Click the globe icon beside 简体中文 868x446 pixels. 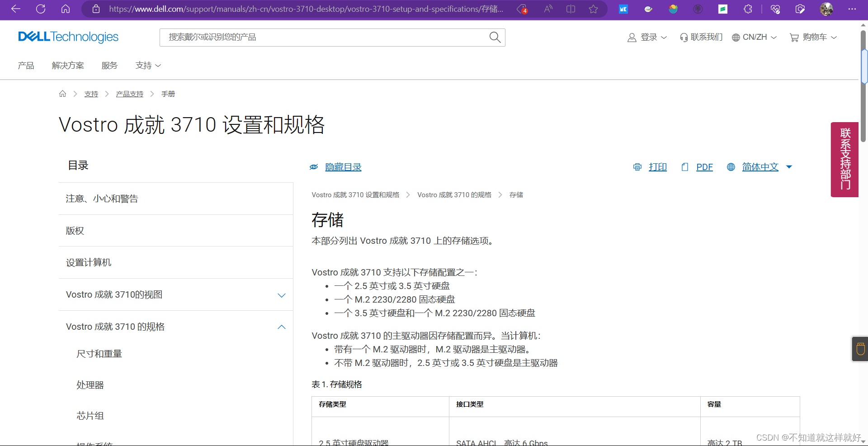[731, 167]
